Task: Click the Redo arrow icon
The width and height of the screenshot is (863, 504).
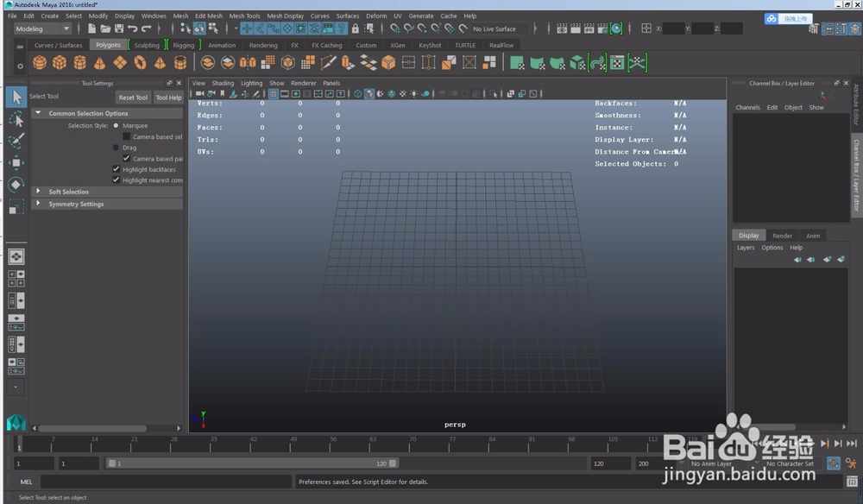Action: tap(147, 28)
